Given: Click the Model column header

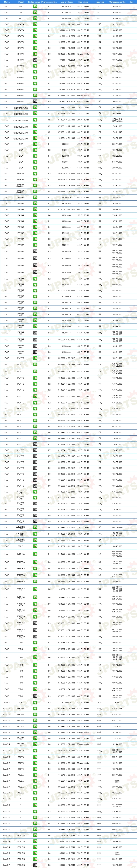Looking at the screenshot, I should click(21, 2).
